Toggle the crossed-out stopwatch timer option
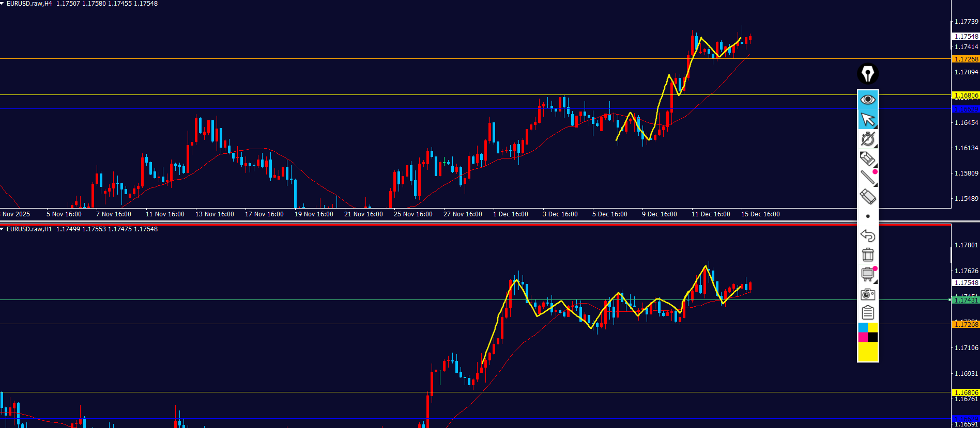Screen dimensions: 980x428 [867, 139]
